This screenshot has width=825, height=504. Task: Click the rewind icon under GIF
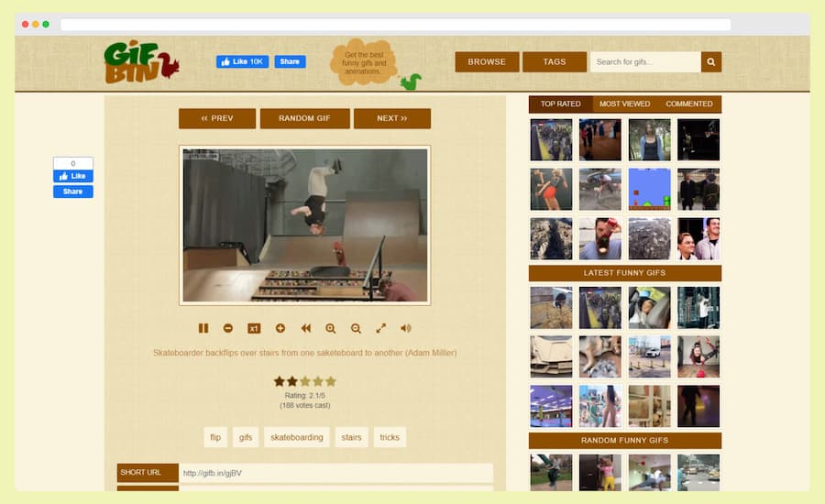pyautogui.click(x=305, y=328)
